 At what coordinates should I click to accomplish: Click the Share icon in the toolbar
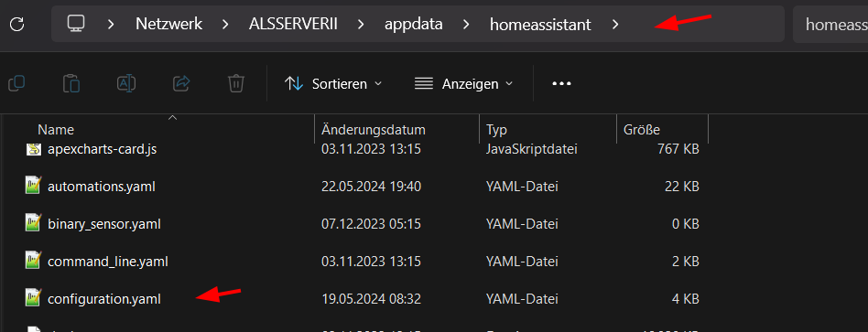(181, 83)
